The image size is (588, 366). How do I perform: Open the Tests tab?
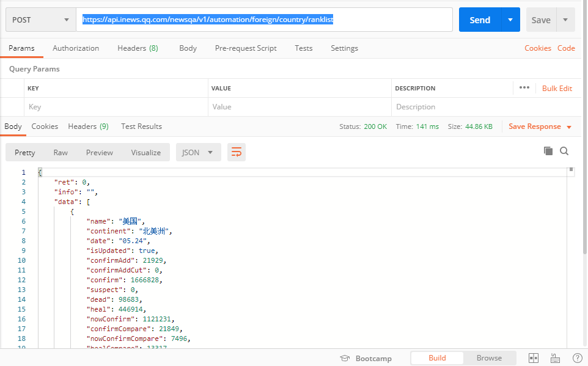[303, 48]
